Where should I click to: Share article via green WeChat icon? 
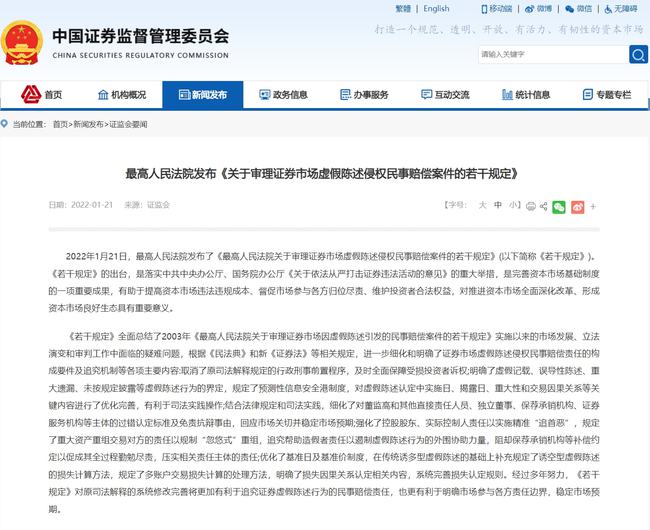pyautogui.click(x=559, y=207)
